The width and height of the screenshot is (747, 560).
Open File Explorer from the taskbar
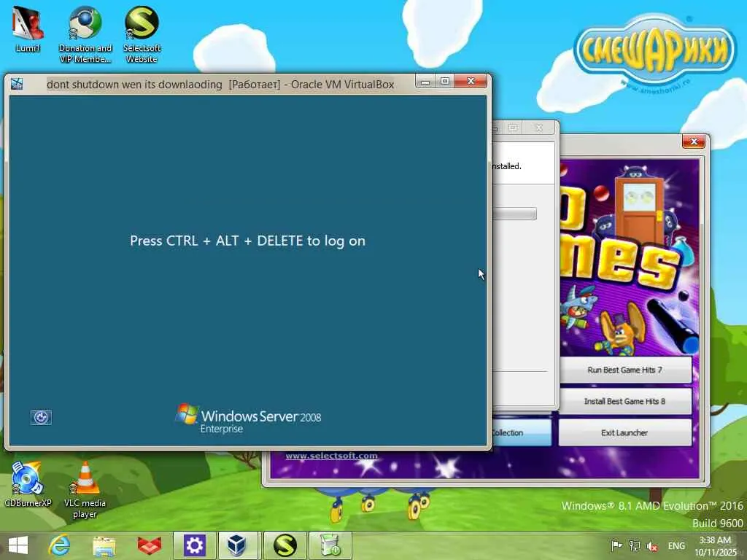tap(104, 545)
